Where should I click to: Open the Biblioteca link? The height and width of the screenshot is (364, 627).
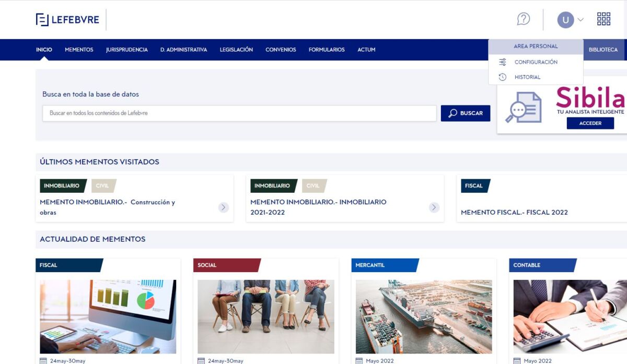click(x=603, y=50)
